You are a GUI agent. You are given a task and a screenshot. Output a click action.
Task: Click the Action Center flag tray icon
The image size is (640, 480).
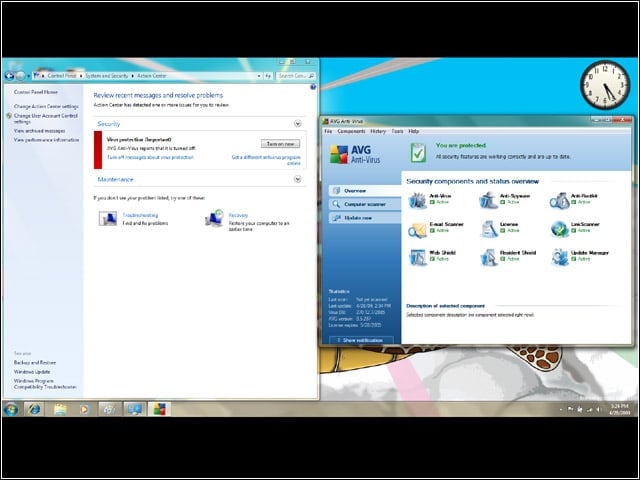[570, 409]
